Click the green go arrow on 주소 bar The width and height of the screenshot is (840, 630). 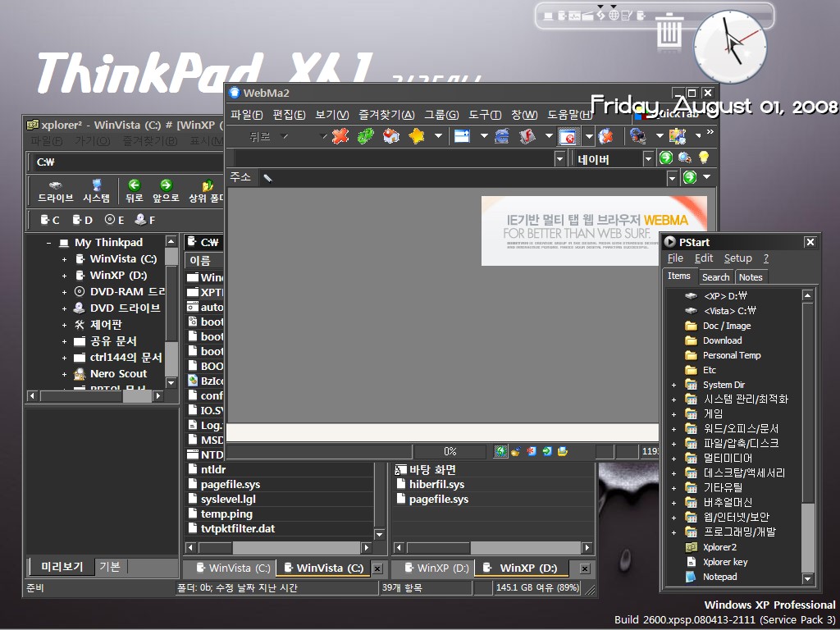coord(690,177)
